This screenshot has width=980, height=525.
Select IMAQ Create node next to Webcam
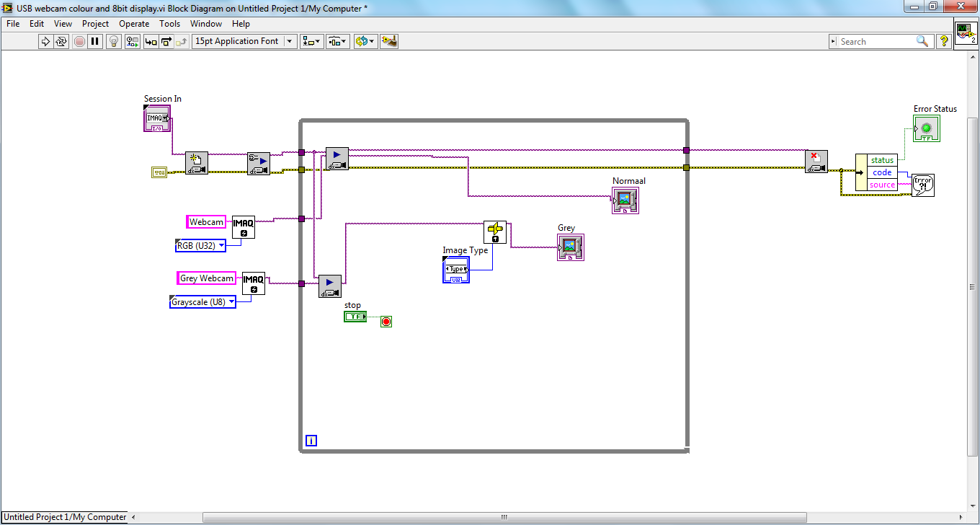click(x=244, y=227)
